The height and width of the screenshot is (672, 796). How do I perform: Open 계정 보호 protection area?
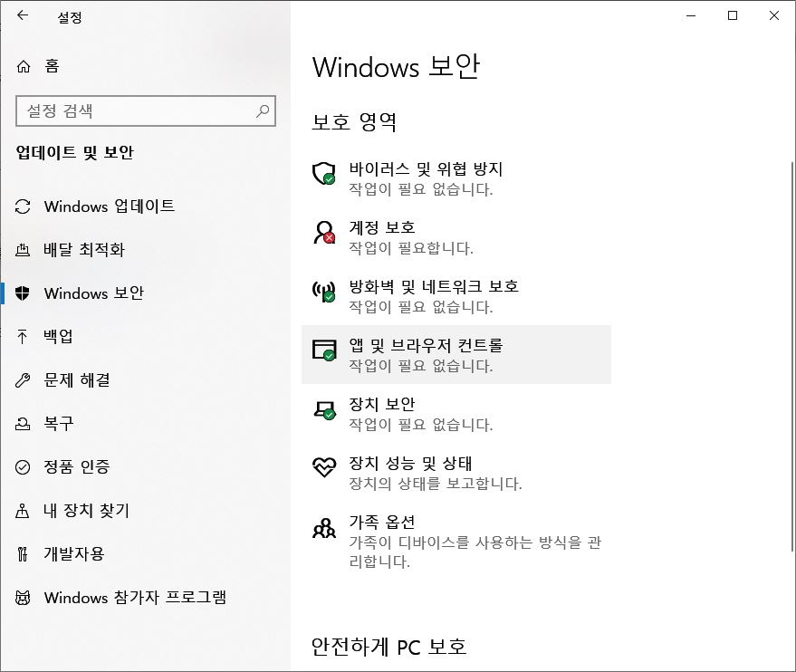click(456, 237)
